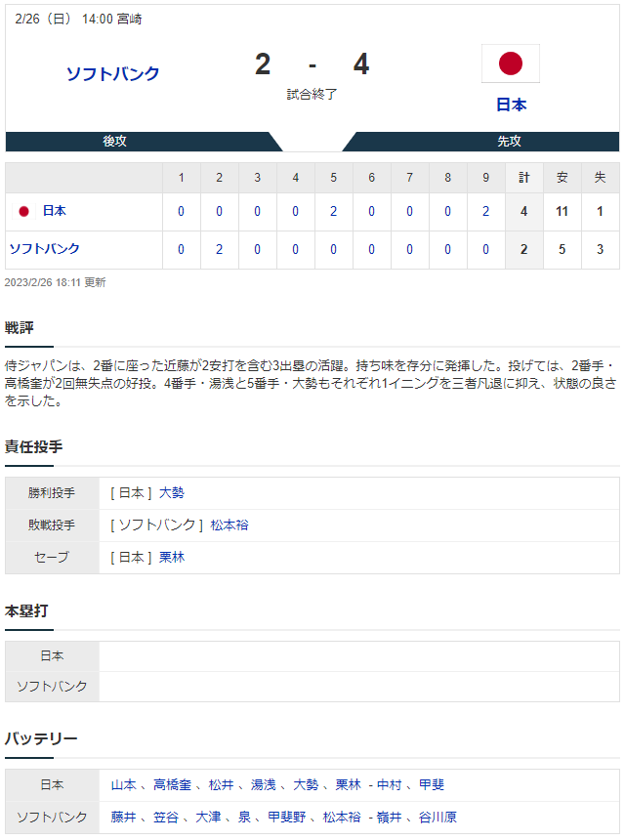Click the セーブ row label

(x=52, y=557)
